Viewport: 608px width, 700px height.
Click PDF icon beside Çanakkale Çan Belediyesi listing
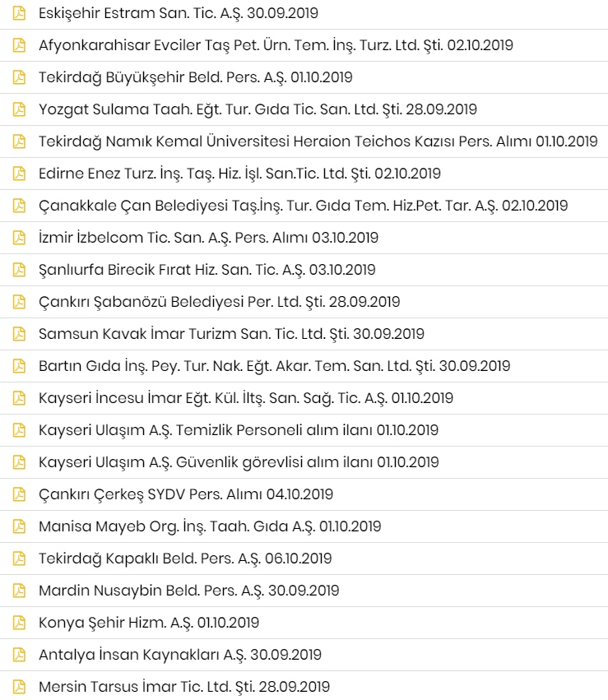click(19, 206)
